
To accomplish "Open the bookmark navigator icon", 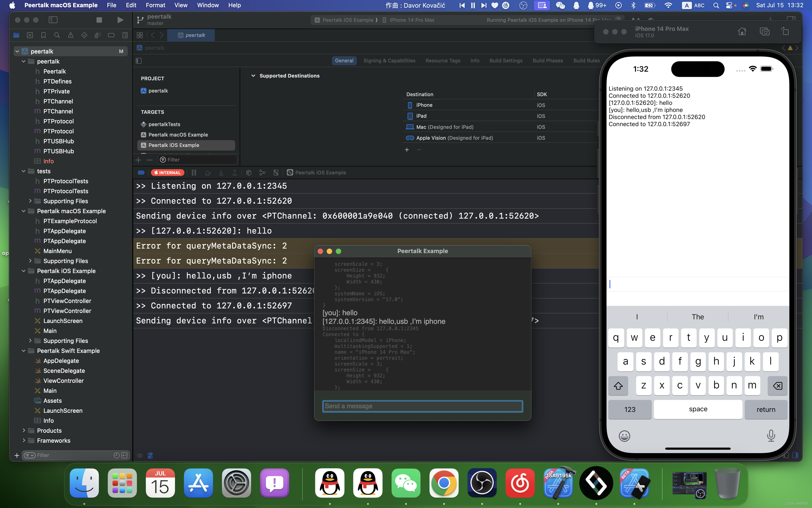I will click(43, 35).
